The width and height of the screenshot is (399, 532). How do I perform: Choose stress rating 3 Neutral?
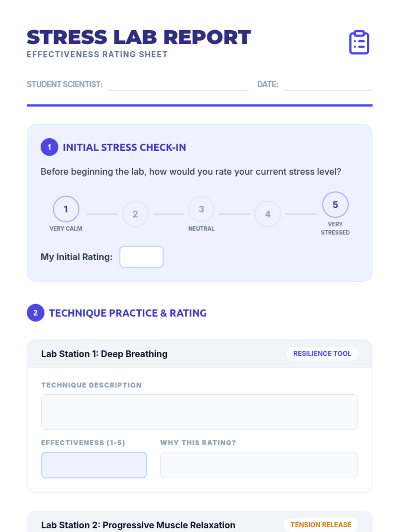click(201, 209)
